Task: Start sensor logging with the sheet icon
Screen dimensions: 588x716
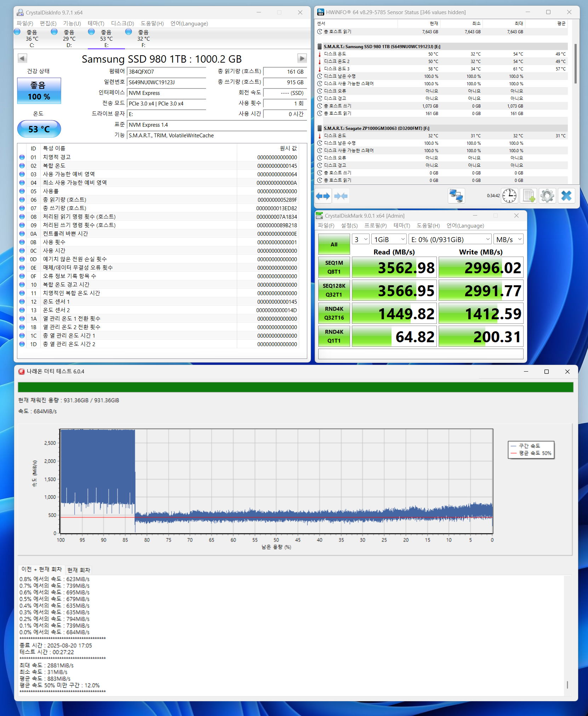Action: 529,196
